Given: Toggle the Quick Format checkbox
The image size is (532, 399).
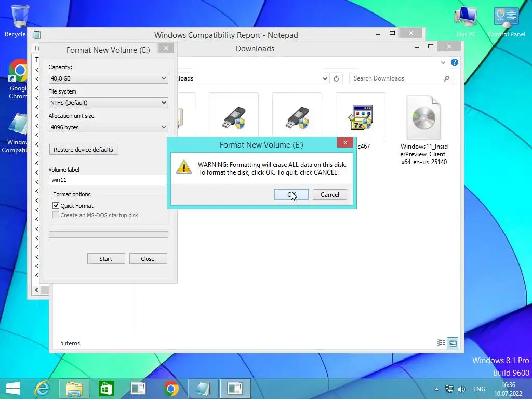Looking at the screenshot, I should click(x=56, y=206).
